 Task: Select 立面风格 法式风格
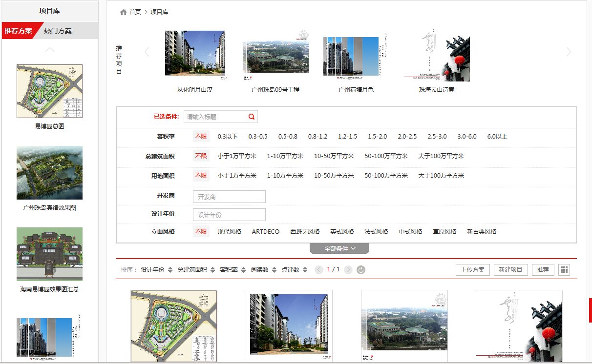point(376,232)
